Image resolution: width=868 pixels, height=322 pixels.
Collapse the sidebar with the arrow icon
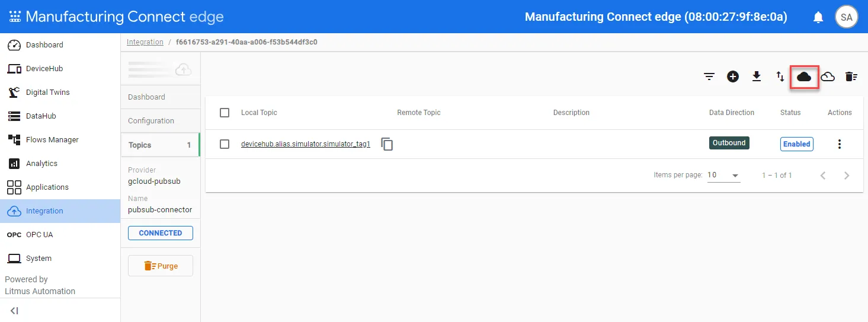[15, 311]
